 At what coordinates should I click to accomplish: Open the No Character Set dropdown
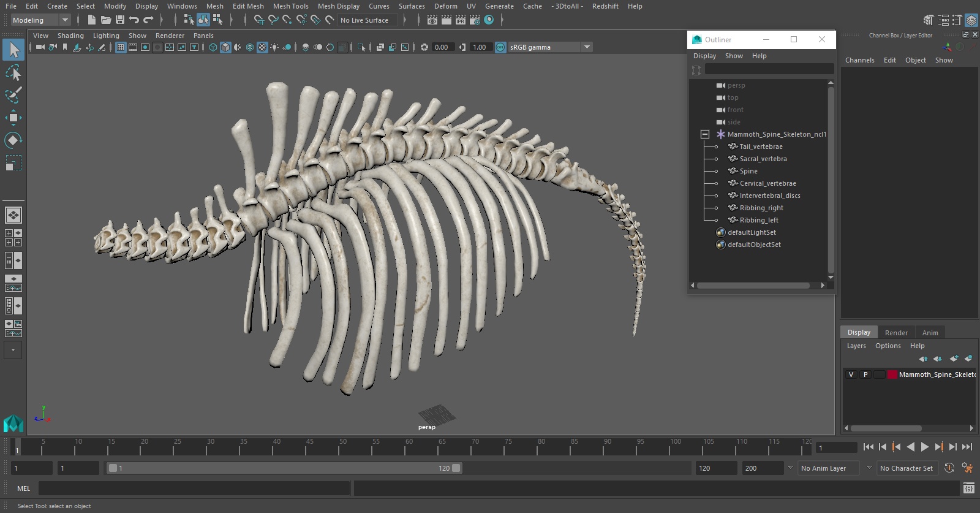coord(907,468)
